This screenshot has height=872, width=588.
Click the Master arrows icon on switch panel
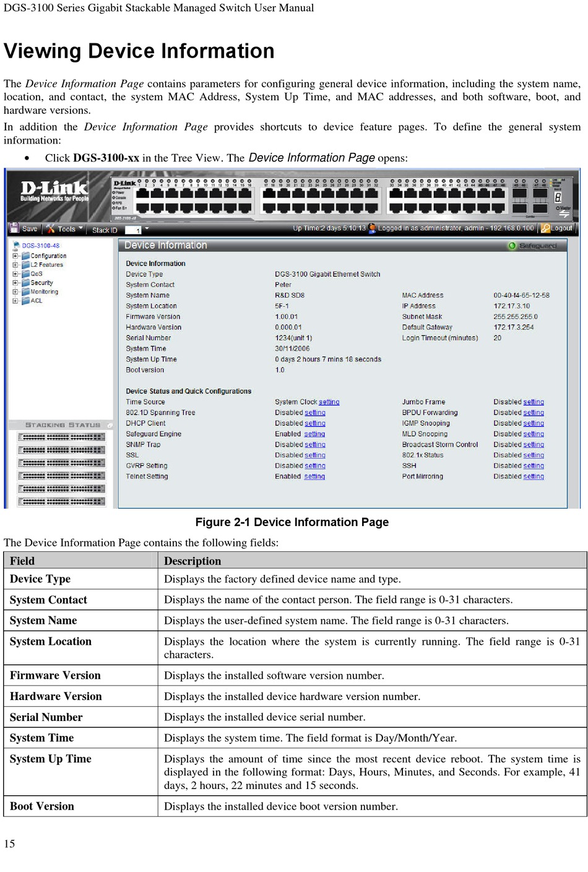coord(564,215)
